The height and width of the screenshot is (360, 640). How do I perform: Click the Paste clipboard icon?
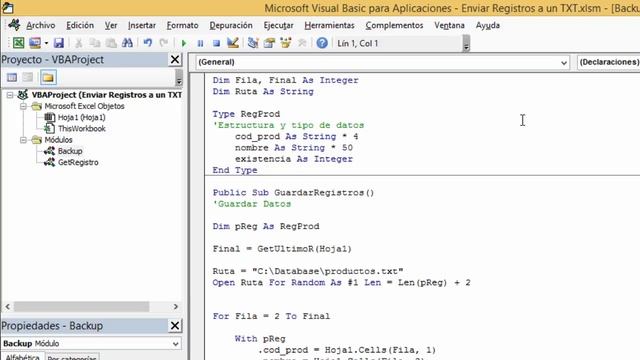pos(111,43)
